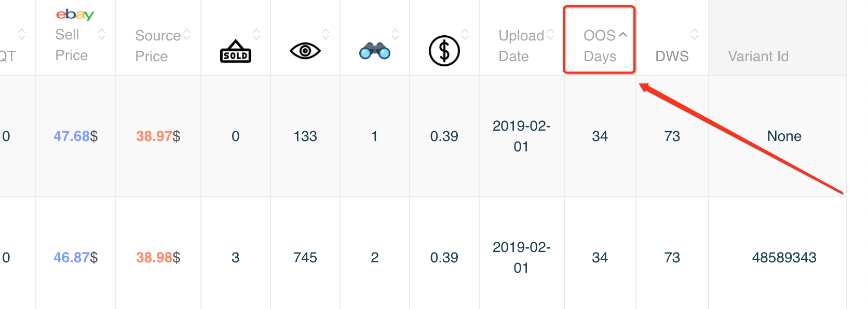
Task: Click the eBay logo in header
Action: click(75, 15)
